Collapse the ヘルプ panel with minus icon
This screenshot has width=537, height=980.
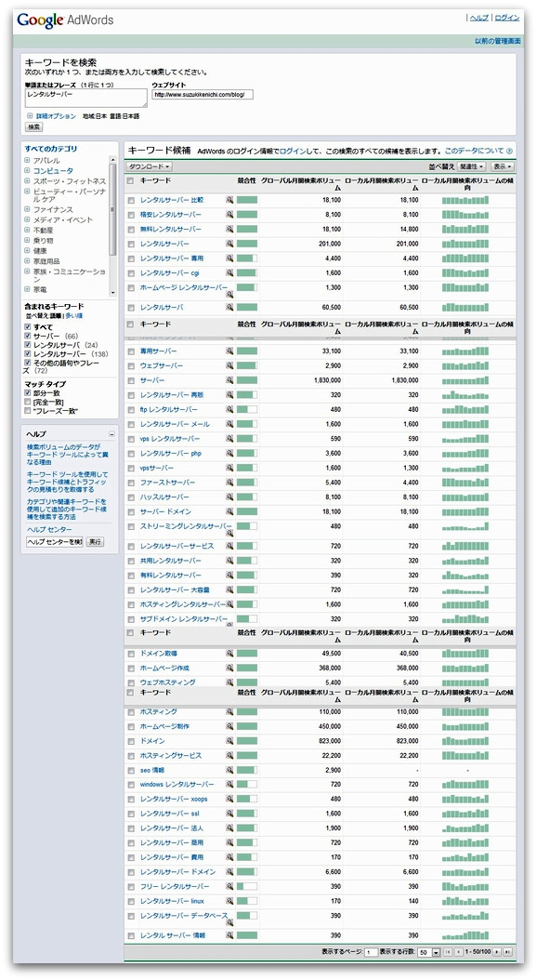click(111, 434)
